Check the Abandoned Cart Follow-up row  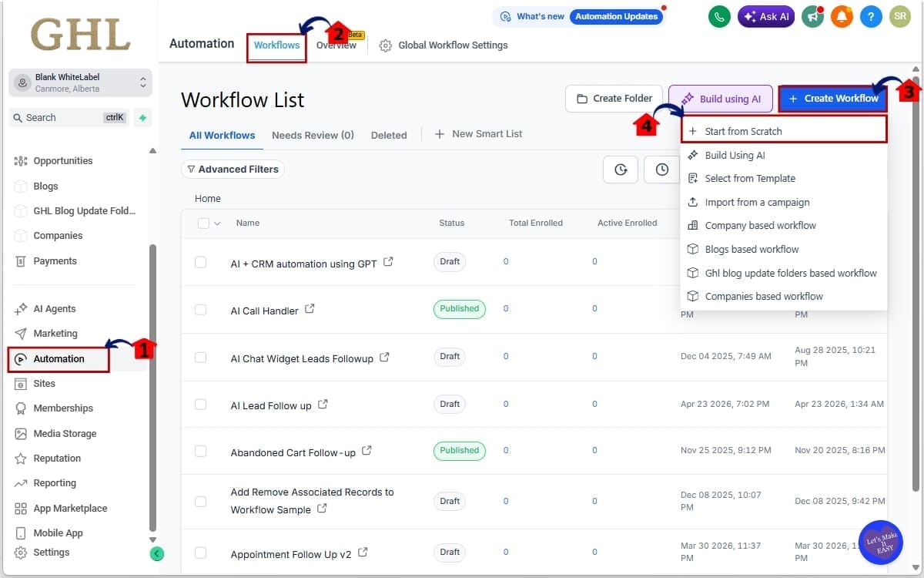tap(200, 452)
